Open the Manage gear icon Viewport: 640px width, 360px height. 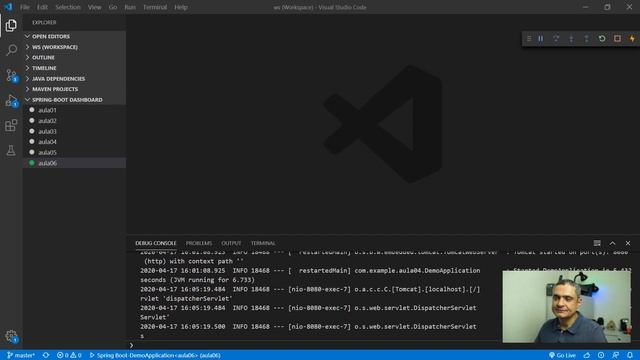click(11, 336)
